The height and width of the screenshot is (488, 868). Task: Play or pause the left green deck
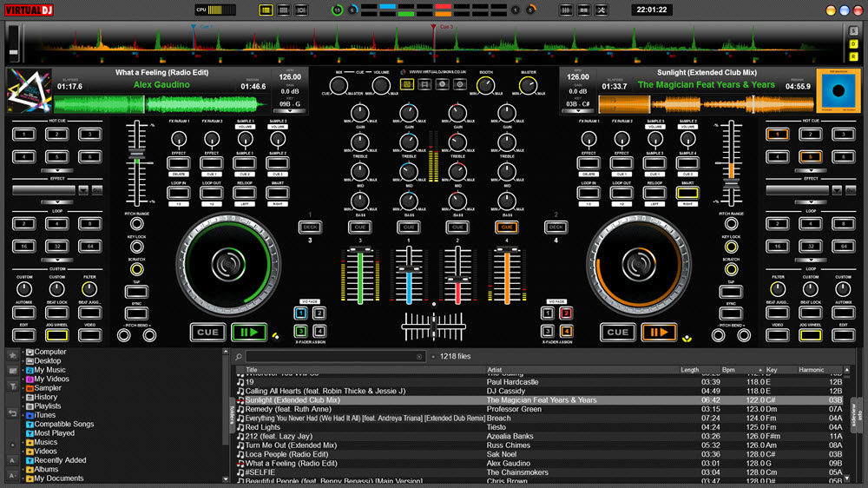[x=249, y=333]
